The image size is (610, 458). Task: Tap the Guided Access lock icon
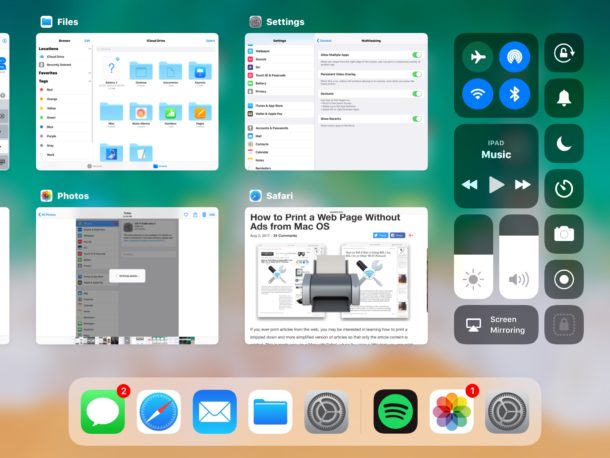(x=564, y=325)
